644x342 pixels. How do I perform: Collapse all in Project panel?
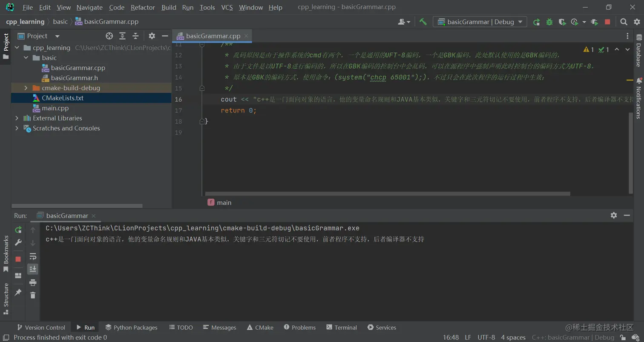point(135,36)
